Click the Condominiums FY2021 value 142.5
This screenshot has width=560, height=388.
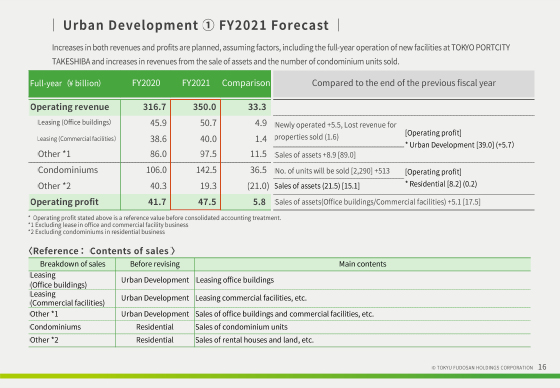coord(206,170)
